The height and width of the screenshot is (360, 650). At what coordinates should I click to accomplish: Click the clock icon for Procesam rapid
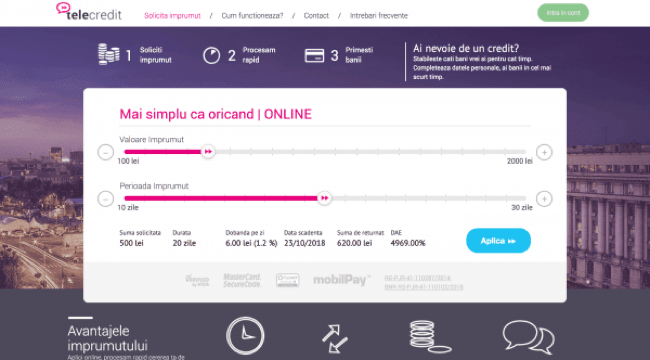pyautogui.click(x=211, y=56)
